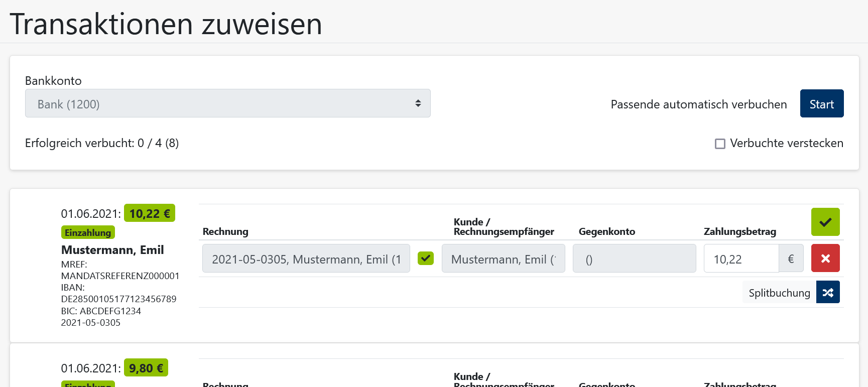868x387 pixels.
Task: Open the Bankkonto dropdown Bank (1200)
Action: pos(228,103)
